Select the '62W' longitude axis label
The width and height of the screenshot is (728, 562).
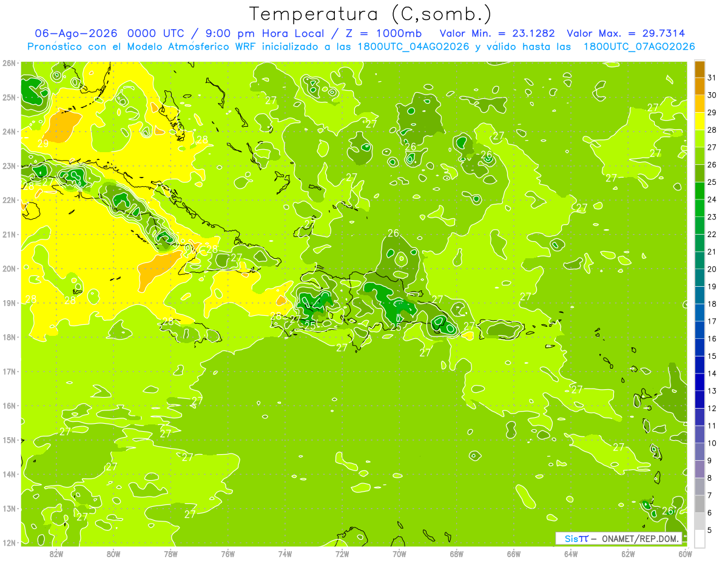628,554
